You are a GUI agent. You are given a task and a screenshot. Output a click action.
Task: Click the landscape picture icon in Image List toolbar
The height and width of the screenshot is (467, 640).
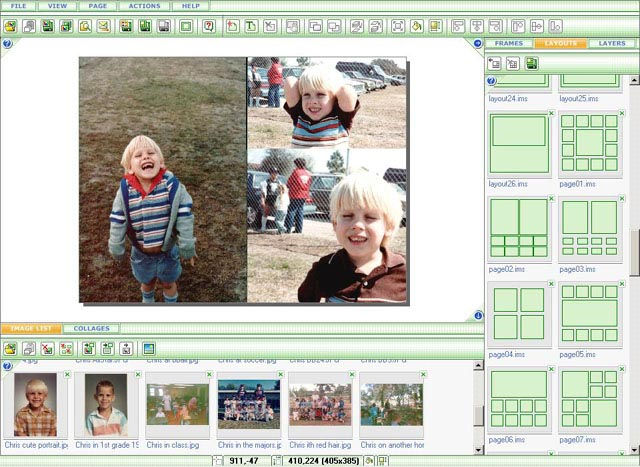point(149,349)
